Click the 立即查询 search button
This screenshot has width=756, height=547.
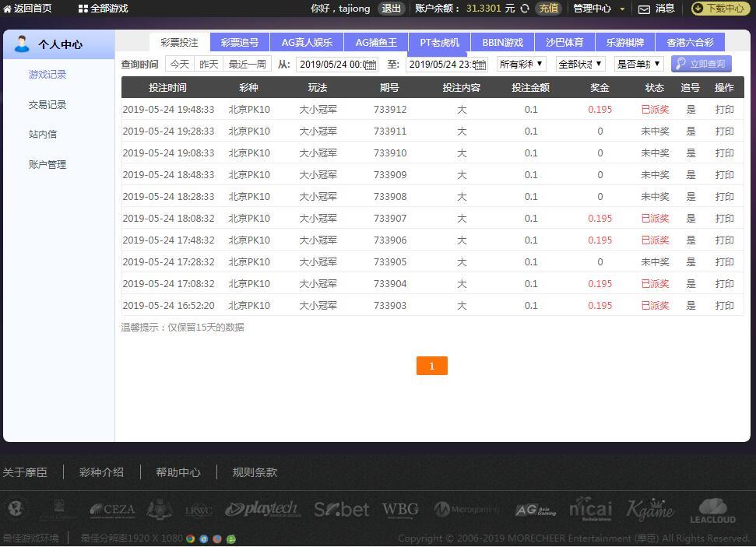[x=701, y=64]
